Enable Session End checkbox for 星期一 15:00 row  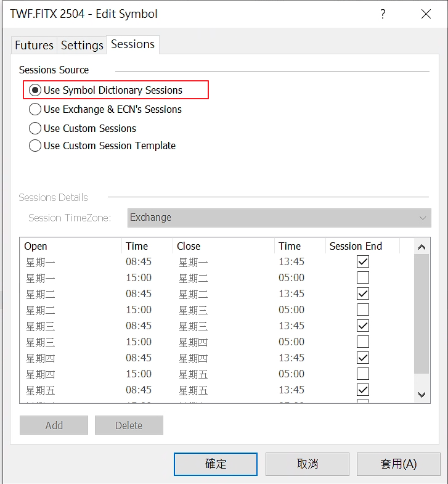coord(363,277)
